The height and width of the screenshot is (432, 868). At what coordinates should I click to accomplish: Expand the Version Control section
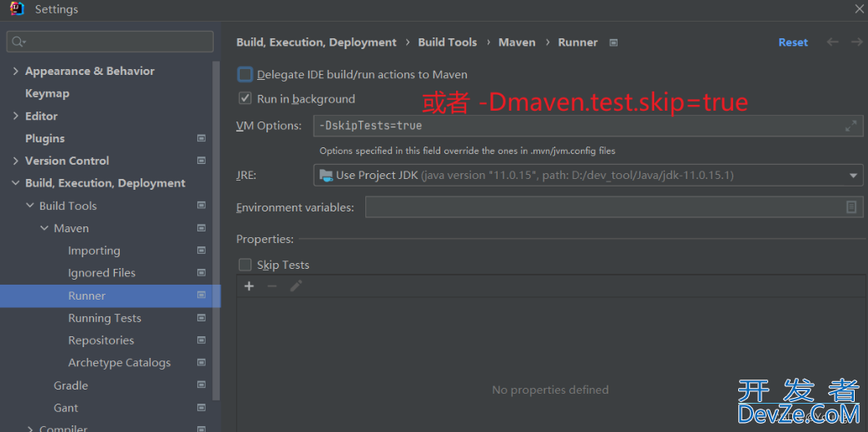(x=15, y=161)
